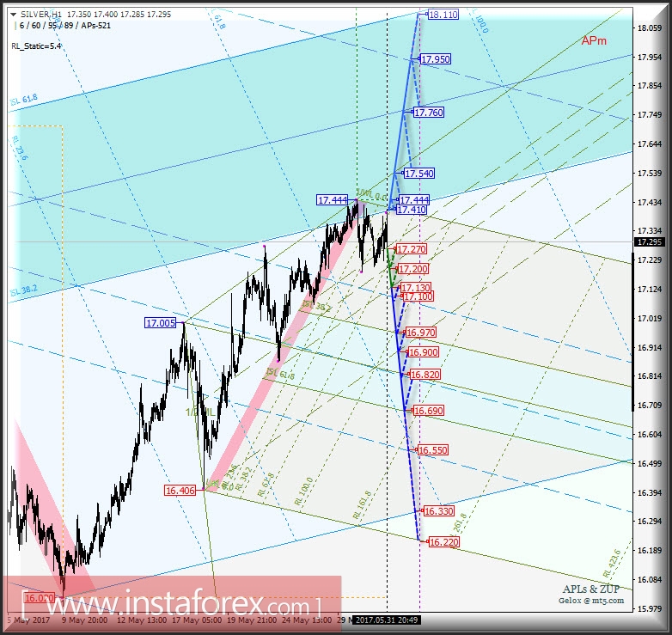
Task: Click the RL_Static=5.4 indicator text
Action: point(36,46)
